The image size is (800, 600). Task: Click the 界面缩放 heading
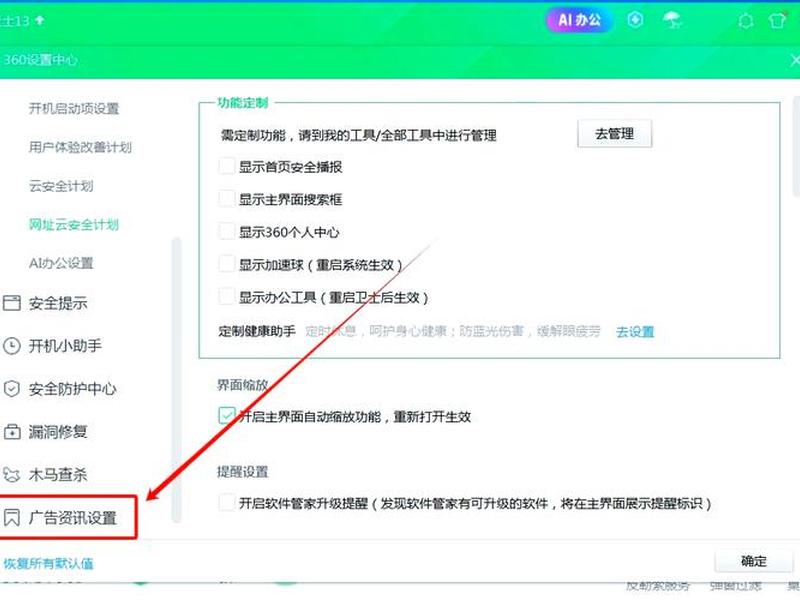coord(243,385)
